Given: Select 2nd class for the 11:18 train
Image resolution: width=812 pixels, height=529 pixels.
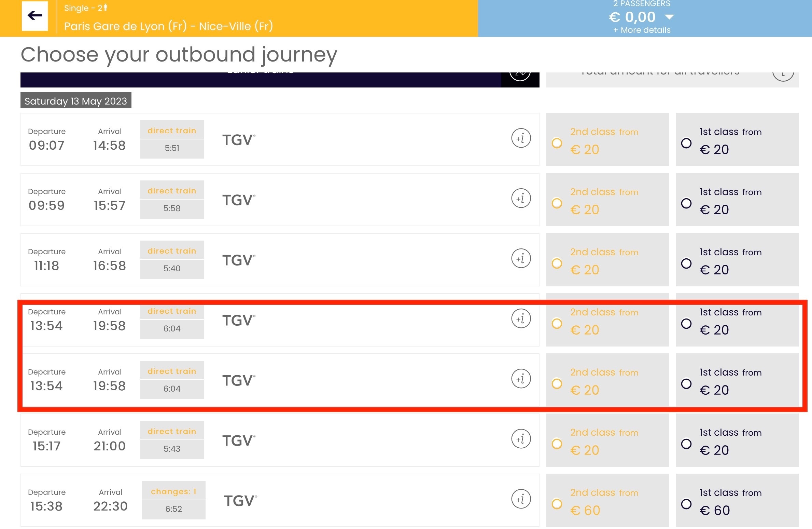Looking at the screenshot, I should (557, 263).
